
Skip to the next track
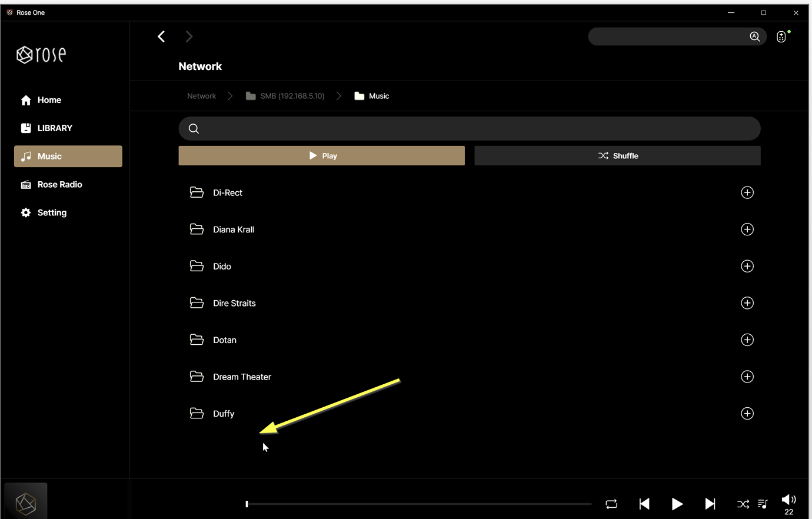[x=710, y=504]
